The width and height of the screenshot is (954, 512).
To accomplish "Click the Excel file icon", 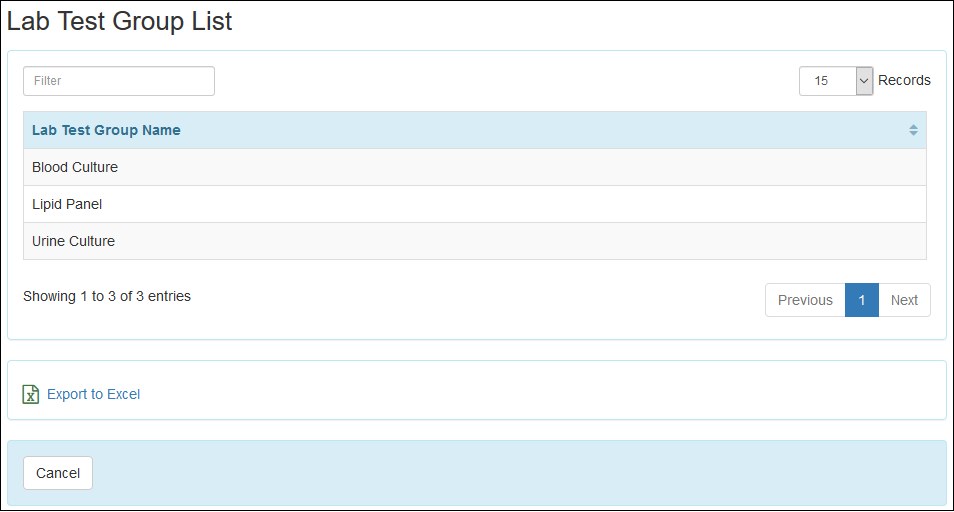I will coord(31,394).
